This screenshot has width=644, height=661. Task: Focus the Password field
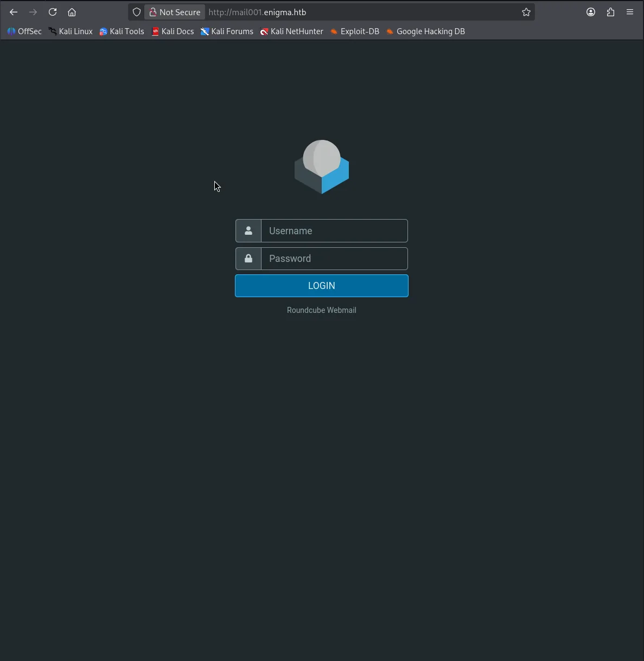334,259
